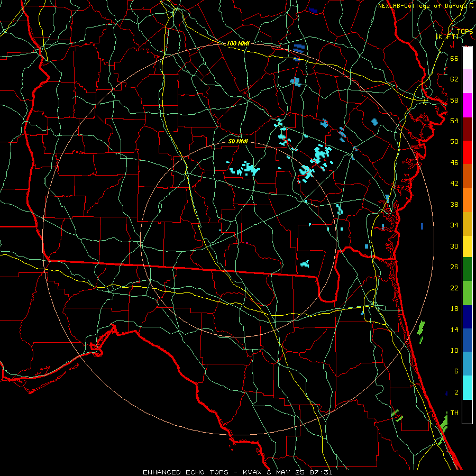
Task: Click the '62' legend value
Action: pyautogui.click(x=454, y=79)
